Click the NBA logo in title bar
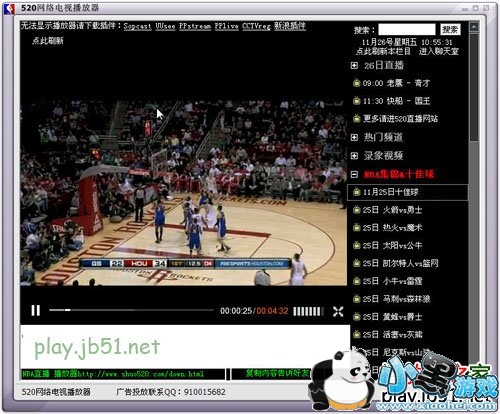Viewport: 500px width, 414px height. point(10,9)
